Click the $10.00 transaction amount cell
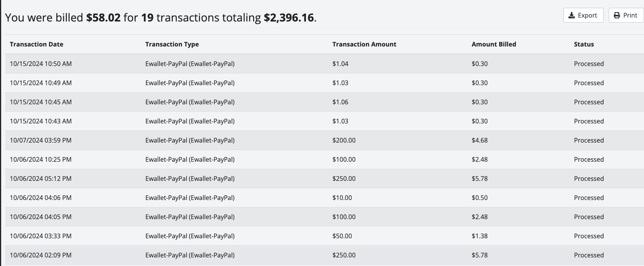This screenshot has height=266, width=644. click(342, 198)
